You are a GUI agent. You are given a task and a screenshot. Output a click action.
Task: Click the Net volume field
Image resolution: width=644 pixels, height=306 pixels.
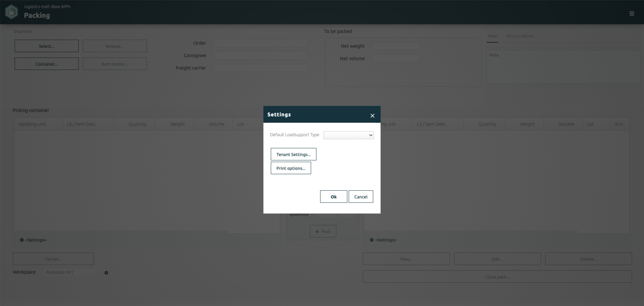click(x=396, y=58)
